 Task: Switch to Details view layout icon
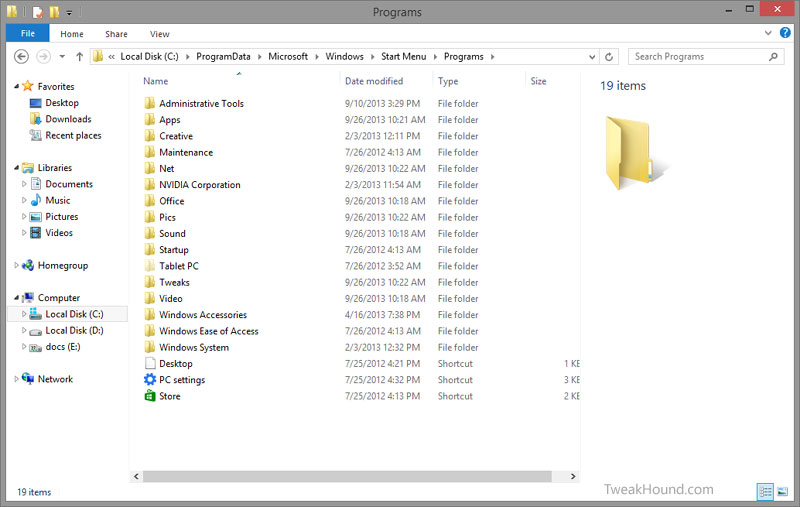[x=765, y=492]
